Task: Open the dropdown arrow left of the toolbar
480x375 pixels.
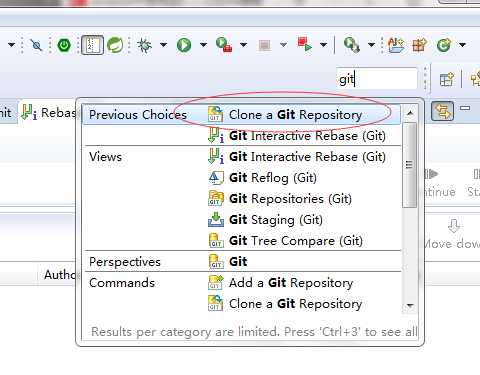Action: click(12, 45)
